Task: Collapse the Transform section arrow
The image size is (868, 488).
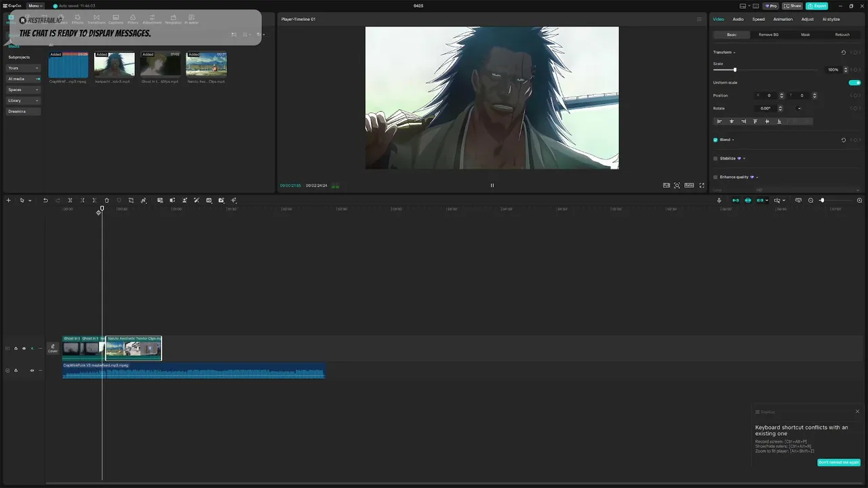Action: [x=734, y=52]
